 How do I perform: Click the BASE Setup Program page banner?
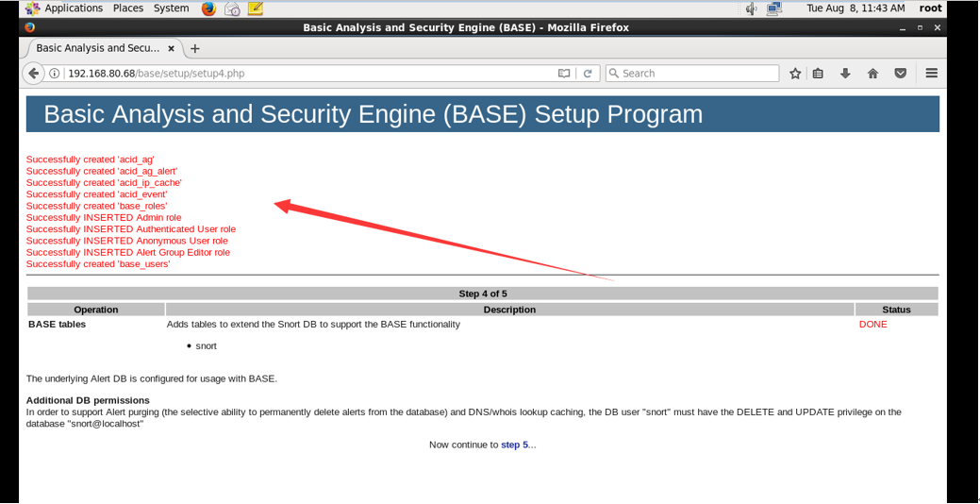tap(483, 114)
